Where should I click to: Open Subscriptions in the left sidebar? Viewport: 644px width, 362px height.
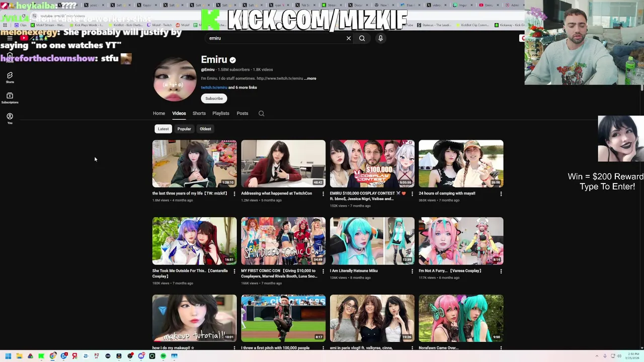(x=10, y=98)
